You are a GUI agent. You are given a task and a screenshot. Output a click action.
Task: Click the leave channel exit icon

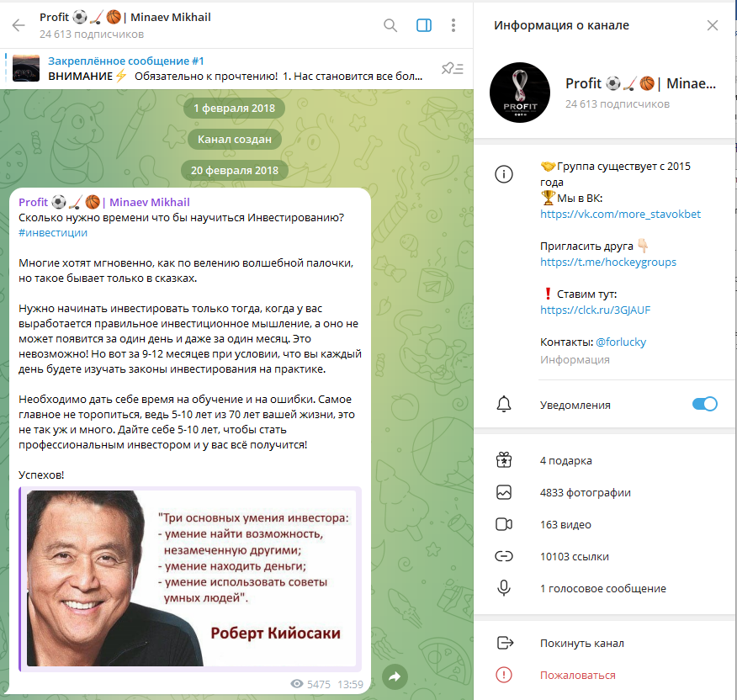[x=505, y=643]
